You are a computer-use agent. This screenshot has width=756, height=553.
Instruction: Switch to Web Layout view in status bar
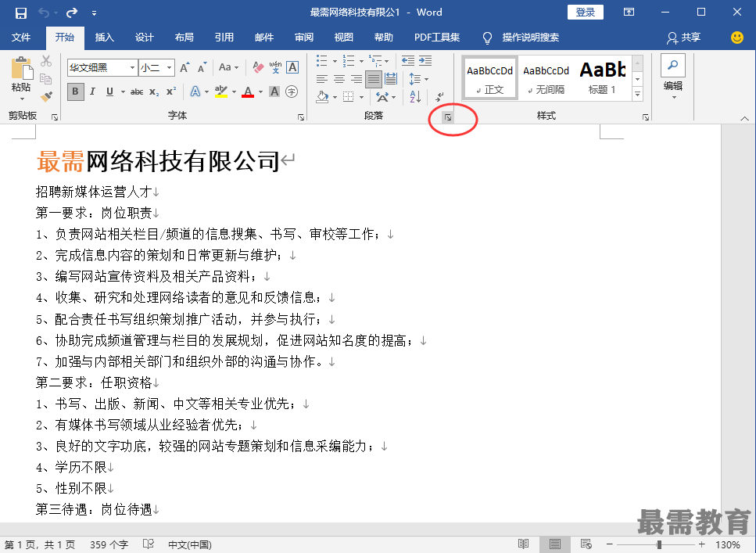586,544
